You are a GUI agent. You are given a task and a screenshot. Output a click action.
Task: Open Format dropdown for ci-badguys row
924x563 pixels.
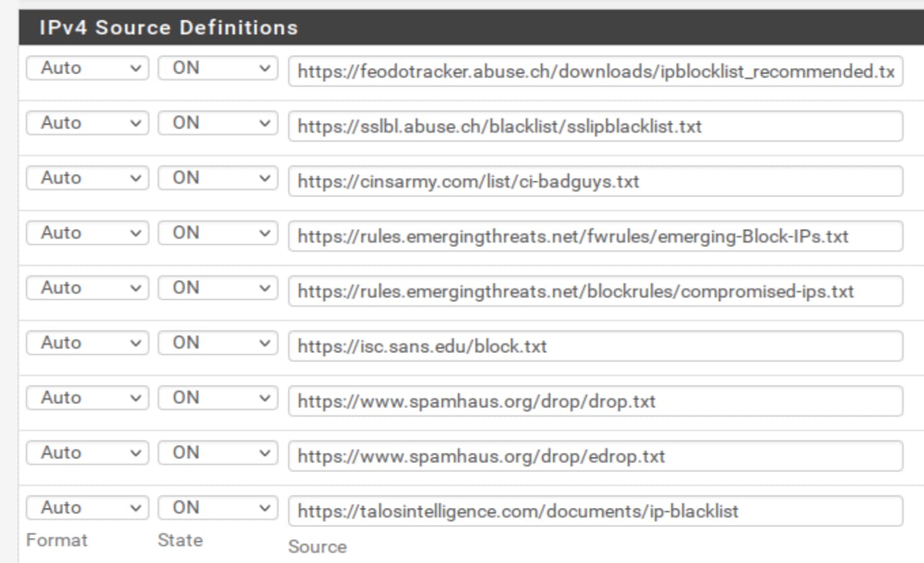point(87,179)
